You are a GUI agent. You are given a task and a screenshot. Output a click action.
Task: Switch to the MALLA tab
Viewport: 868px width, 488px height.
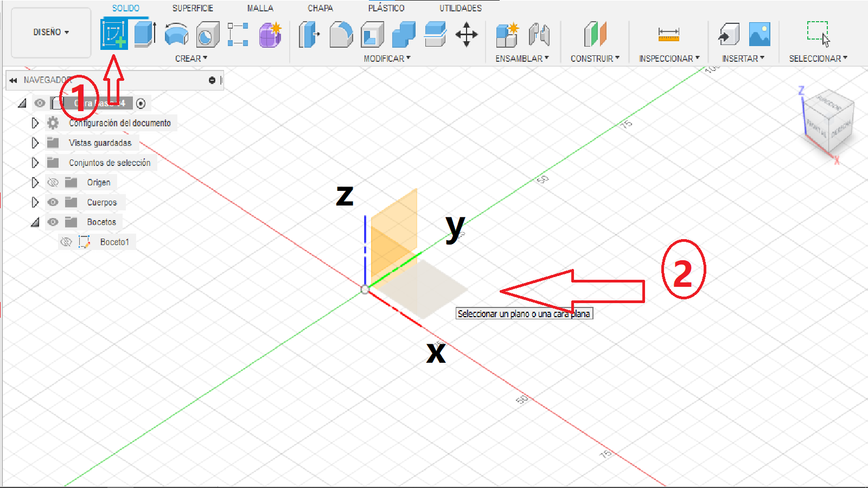point(260,8)
